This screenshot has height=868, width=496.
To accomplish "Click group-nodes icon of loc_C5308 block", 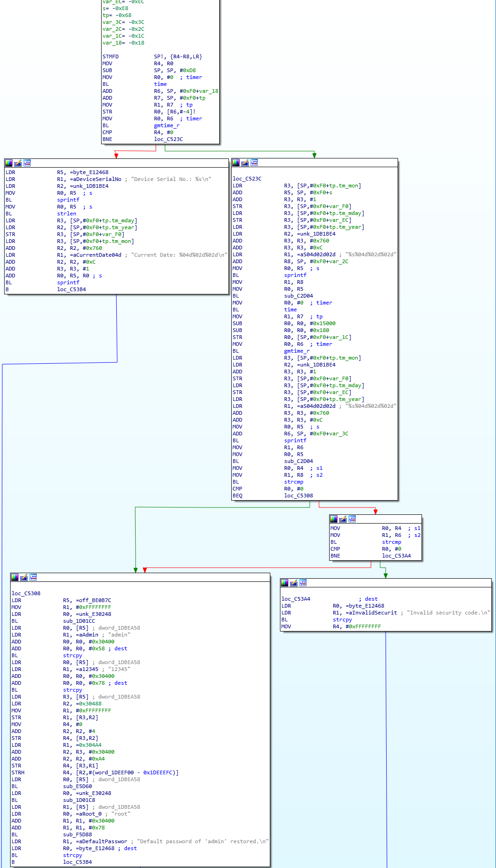I will point(33,577).
